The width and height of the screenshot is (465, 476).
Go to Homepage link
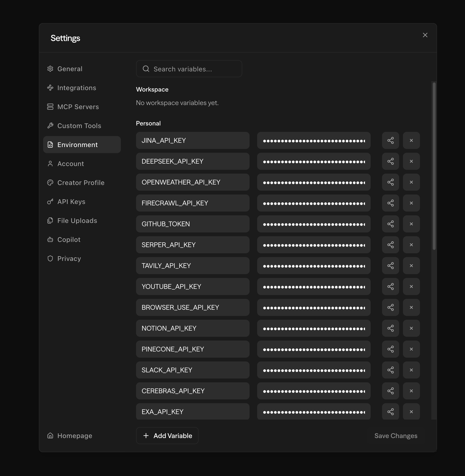pyautogui.click(x=74, y=436)
